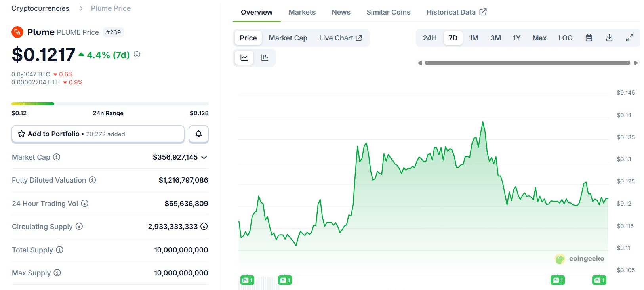Open the Market Cap info tooltip
Screen dimensions: 644x290
57,157
